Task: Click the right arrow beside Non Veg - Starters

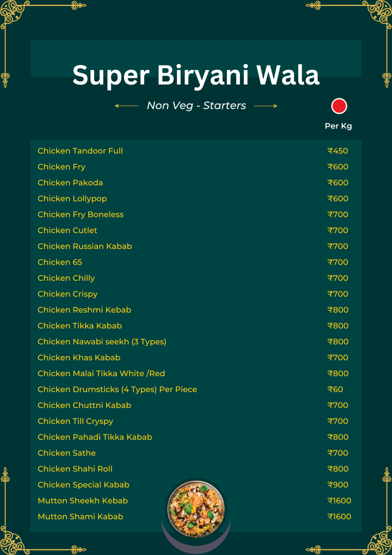Action: pyautogui.click(x=265, y=106)
